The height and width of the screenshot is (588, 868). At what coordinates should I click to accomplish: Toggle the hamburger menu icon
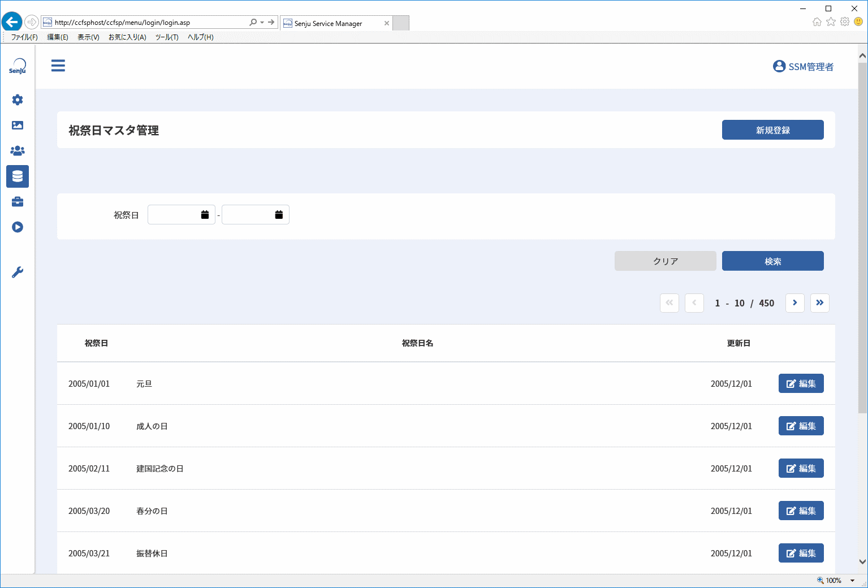coord(58,66)
